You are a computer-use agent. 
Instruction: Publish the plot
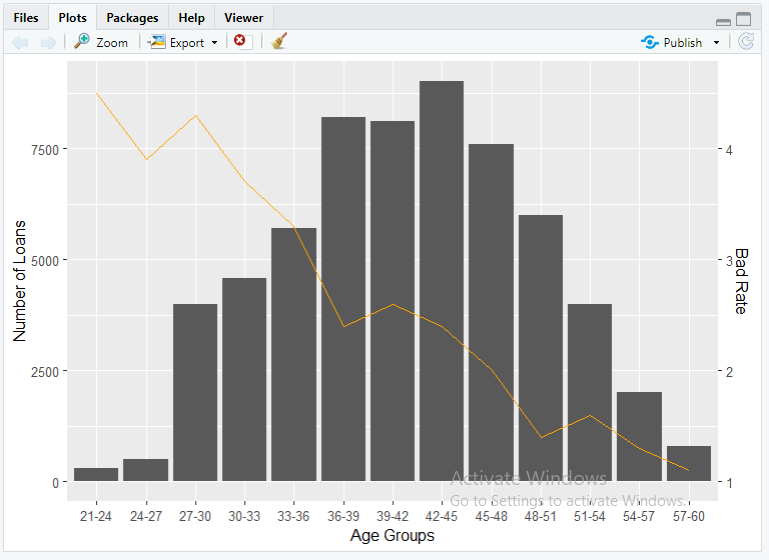[672, 43]
